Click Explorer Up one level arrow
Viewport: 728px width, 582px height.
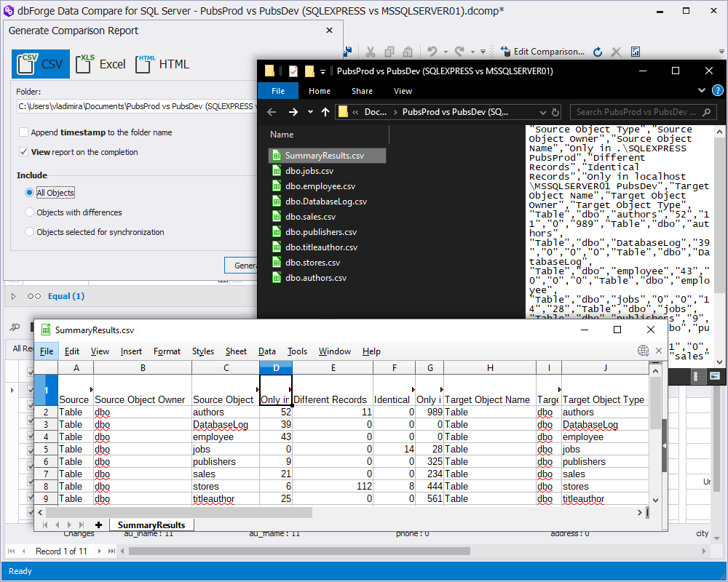point(325,112)
